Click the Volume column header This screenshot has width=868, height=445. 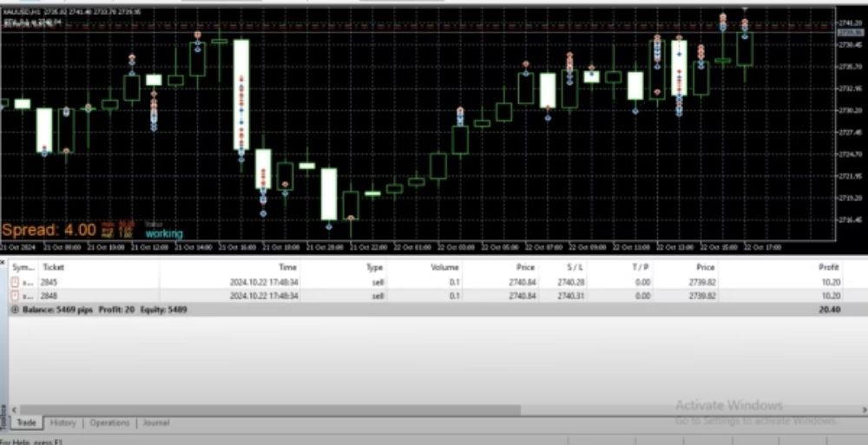444,267
